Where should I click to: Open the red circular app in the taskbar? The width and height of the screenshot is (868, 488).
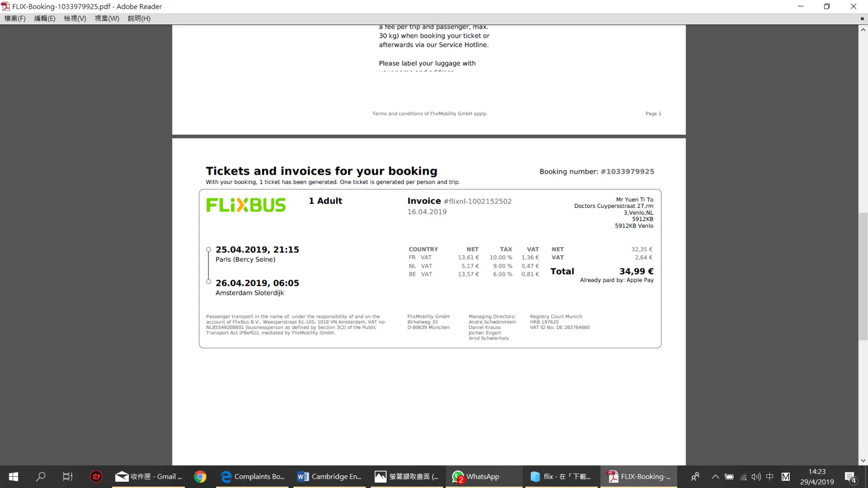click(96, 477)
